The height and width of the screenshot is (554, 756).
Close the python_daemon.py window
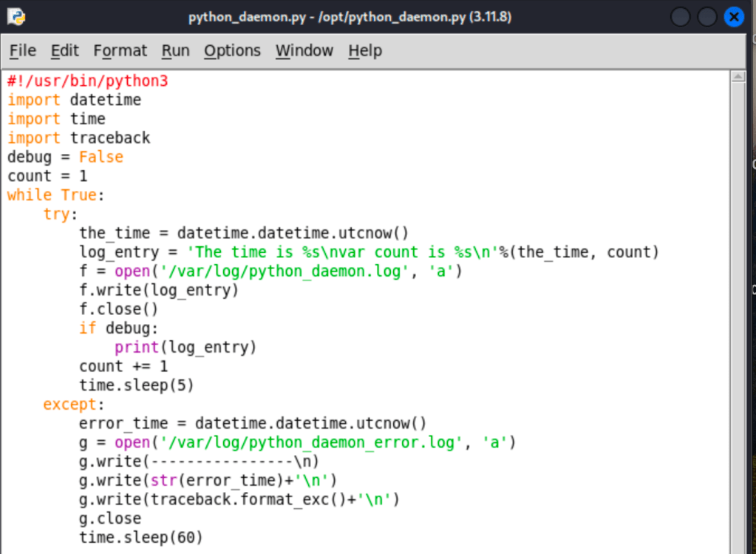[733, 16]
